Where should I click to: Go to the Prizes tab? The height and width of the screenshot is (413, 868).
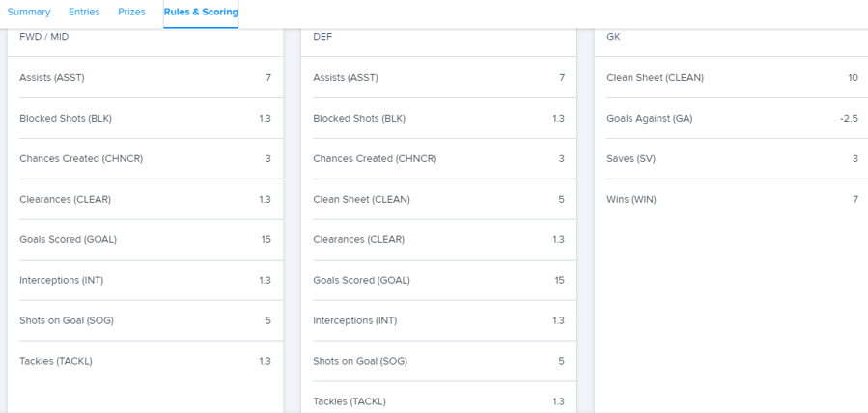click(x=131, y=12)
